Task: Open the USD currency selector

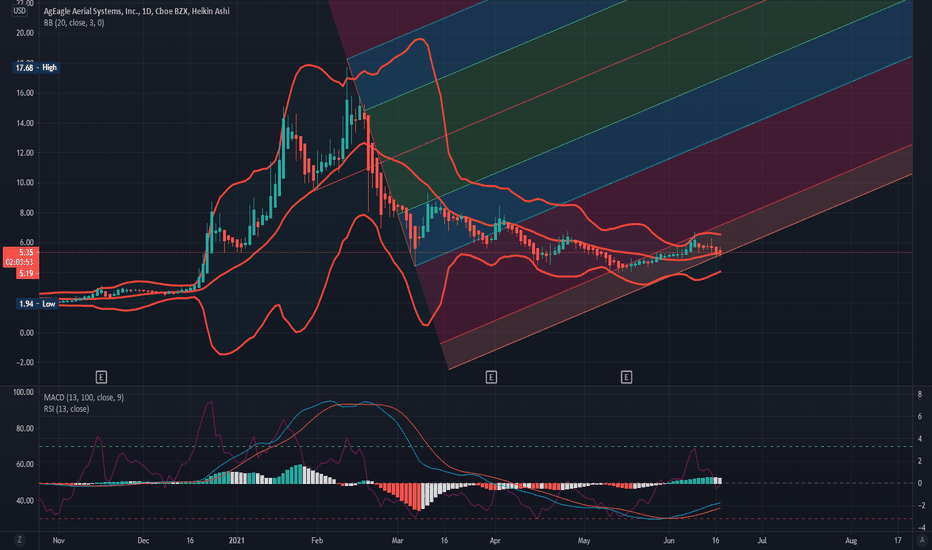Action: [20, 11]
